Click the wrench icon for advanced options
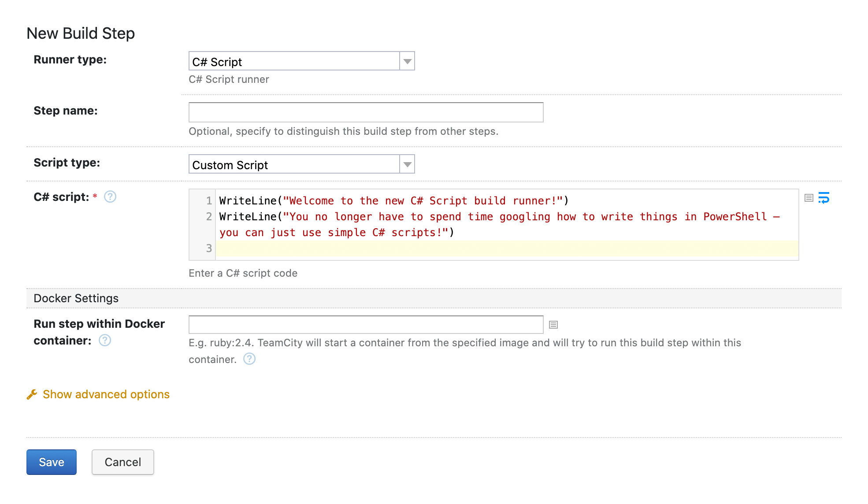The image size is (868, 504). click(x=32, y=394)
